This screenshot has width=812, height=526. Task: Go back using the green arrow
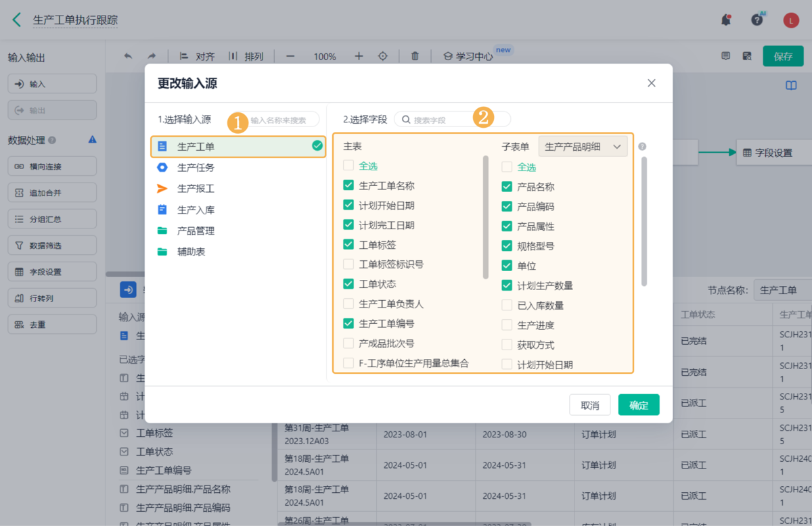tap(17, 20)
